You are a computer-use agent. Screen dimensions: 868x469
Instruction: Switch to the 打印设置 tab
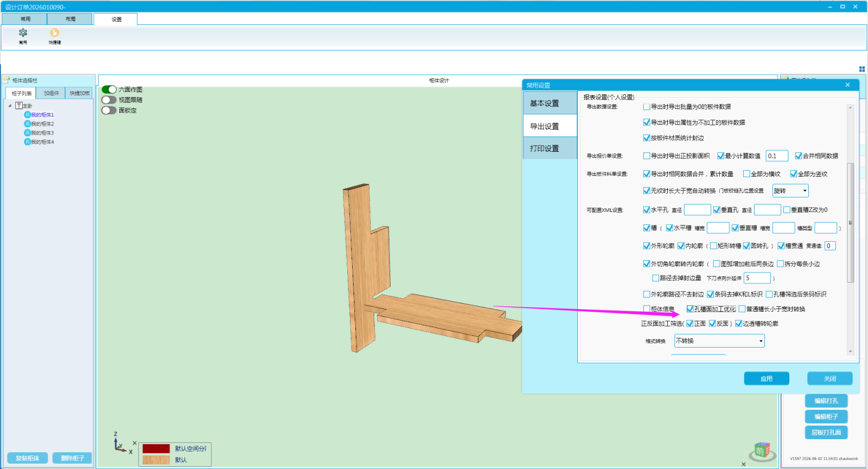550,149
